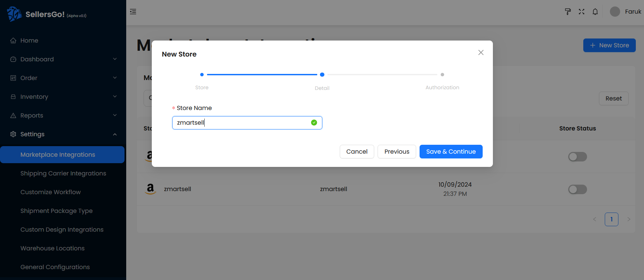Open Shipping Carrier Integrations page
This screenshot has height=280, width=644.
click(63, 173)
